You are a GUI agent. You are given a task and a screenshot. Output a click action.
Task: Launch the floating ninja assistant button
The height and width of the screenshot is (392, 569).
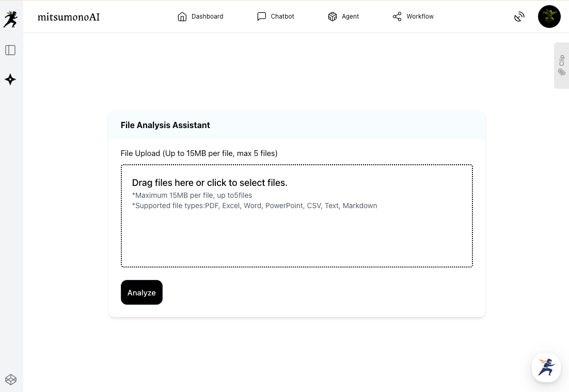point(546,367)
